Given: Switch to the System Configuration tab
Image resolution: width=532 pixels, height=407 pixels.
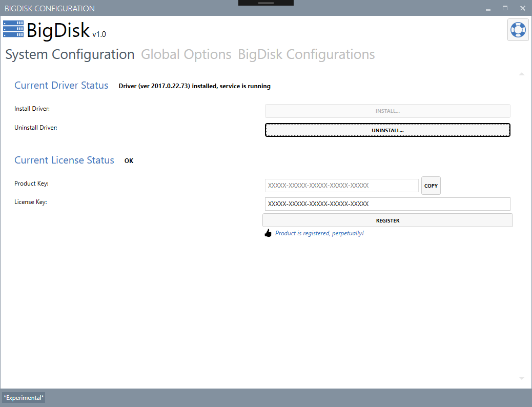Looking at the screenshot, I should click(70, 54).
